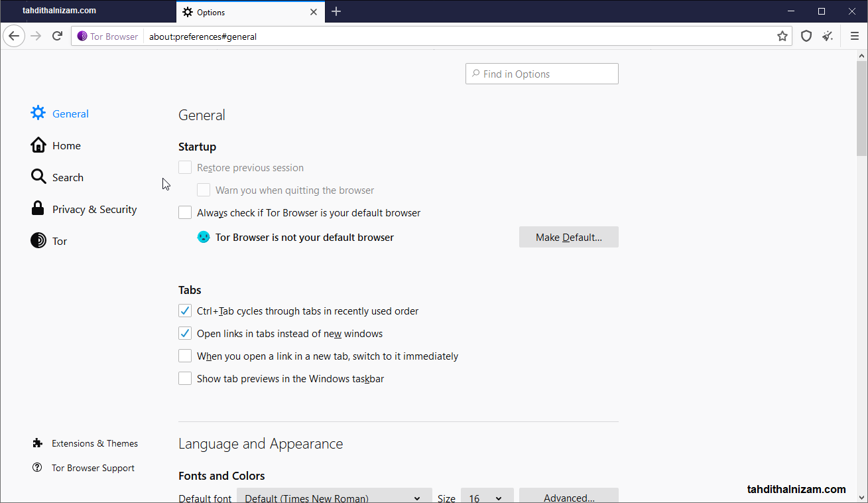Click the sad face default browser icon
This screenshot has width=868, height=503.
coord(204,237)
